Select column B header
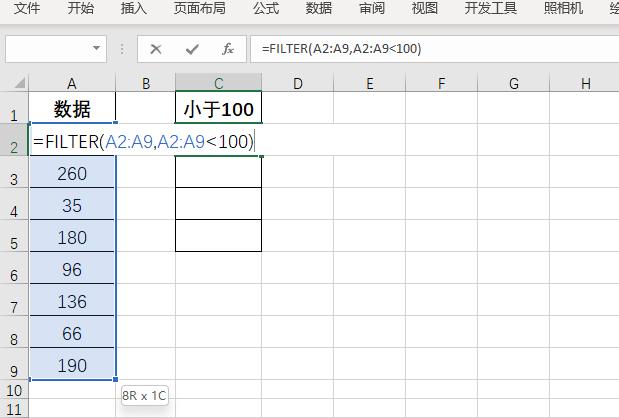619x418 pixels. point(146,83)
